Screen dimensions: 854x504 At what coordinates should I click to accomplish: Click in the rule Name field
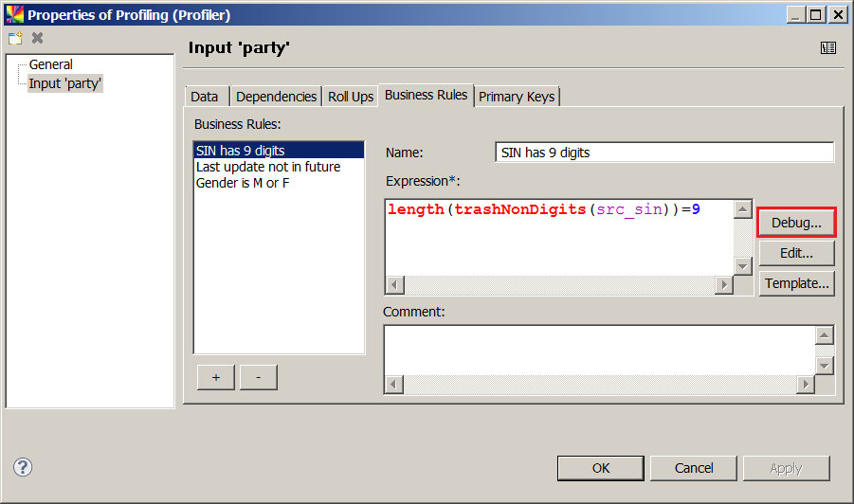663,153
